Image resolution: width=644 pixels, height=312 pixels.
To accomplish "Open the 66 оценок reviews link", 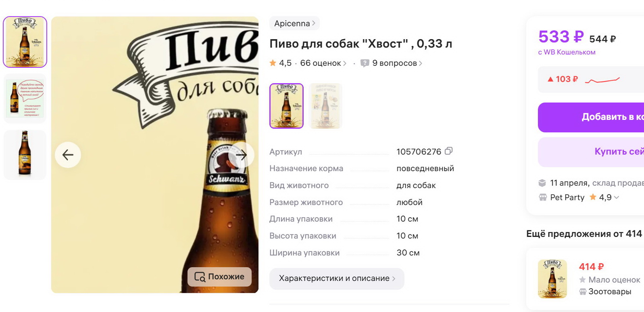I will click(323, 63).
